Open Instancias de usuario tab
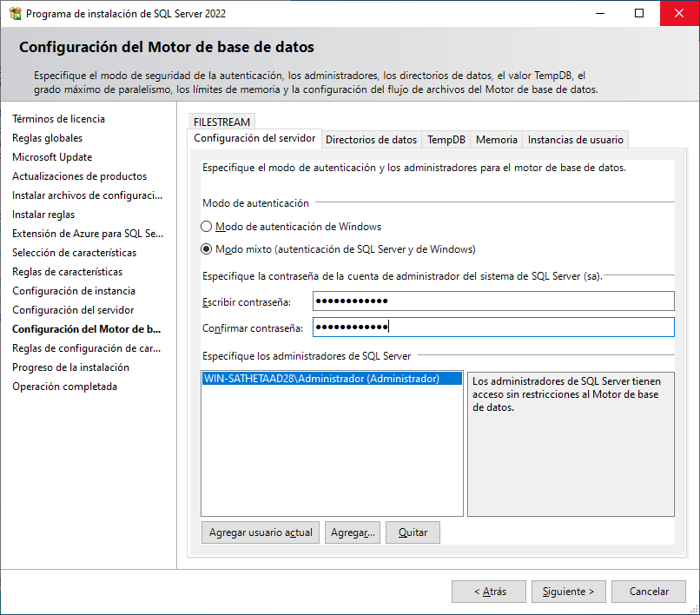The image size is (700, 615). (x=575, y=140)
